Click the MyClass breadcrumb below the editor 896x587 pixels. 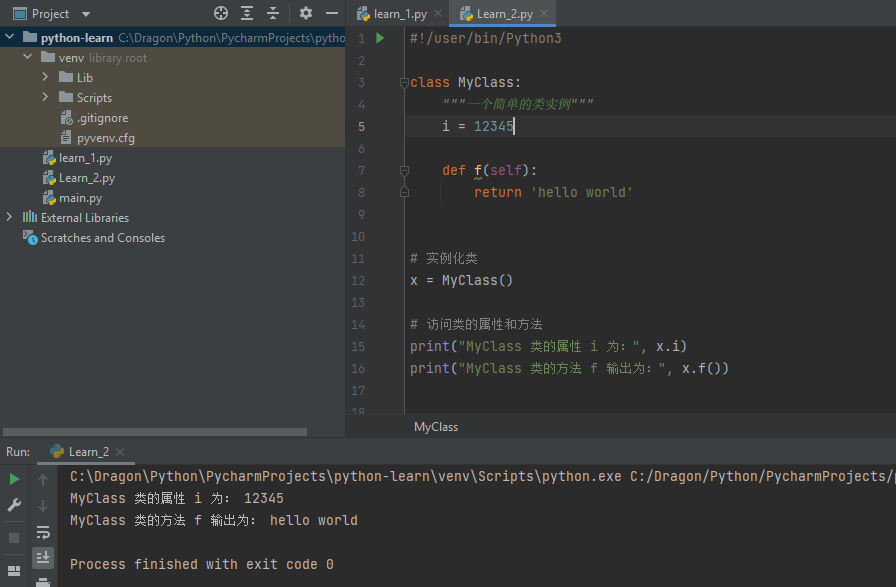pos(435,426)
